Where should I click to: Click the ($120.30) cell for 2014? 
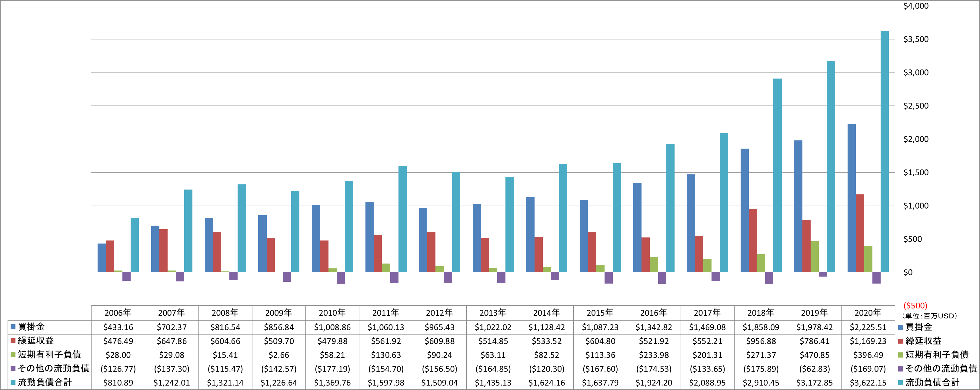coord(546,369)
